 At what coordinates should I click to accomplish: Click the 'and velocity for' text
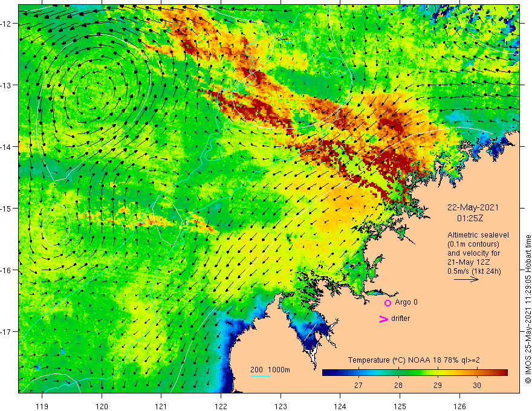pos(473,253)
